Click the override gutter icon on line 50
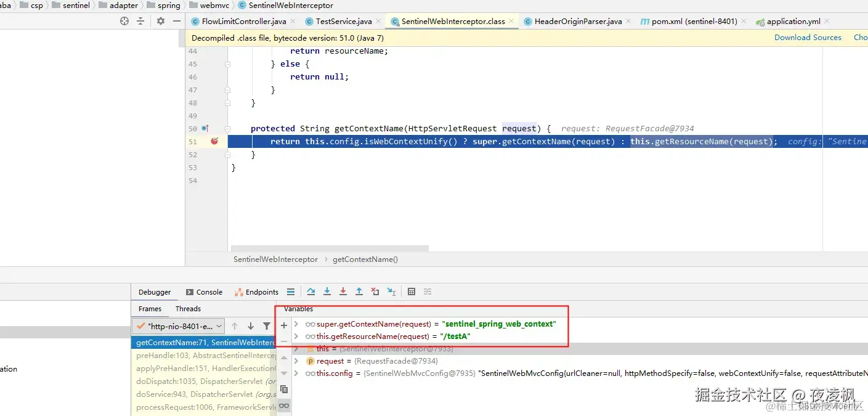The width and height of the screenshot is (868, 416). click(x=205, y=128)
